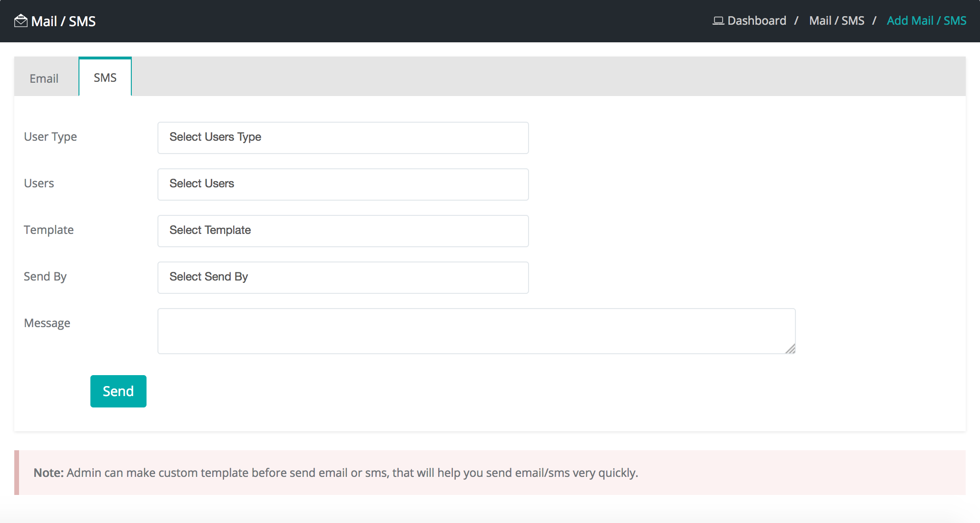Open the Dashboard breadcrumb link

(756, 21)
